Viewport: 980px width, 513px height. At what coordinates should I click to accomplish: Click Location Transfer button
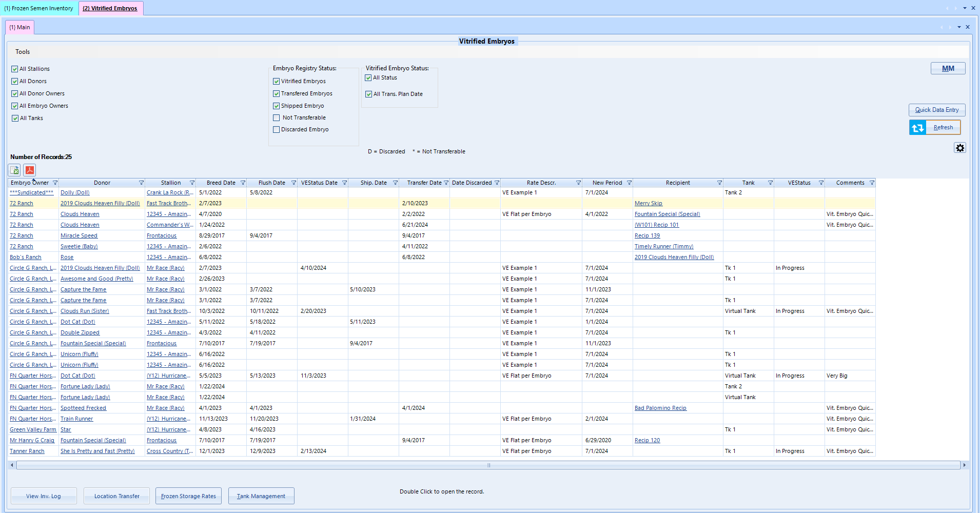(x=116, y=496)
